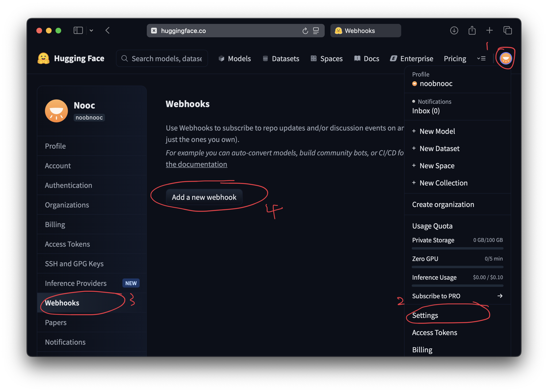The image size is (548, 392).
Task: Click the huggingface.co address bar
Action: (235, 31)
